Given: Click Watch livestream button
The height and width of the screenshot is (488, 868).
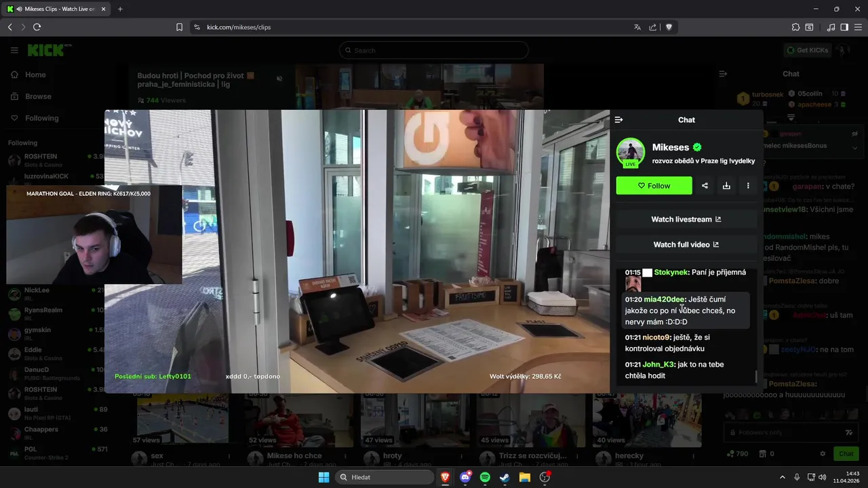Looking at the screenshot, I should [x=686, y=219].
